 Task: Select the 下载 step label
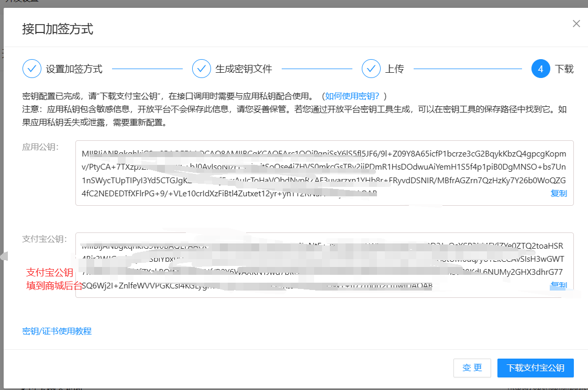564,69
